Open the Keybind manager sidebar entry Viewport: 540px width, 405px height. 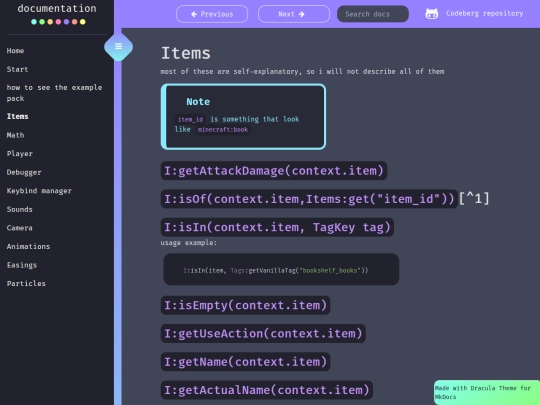coord(39,191)
